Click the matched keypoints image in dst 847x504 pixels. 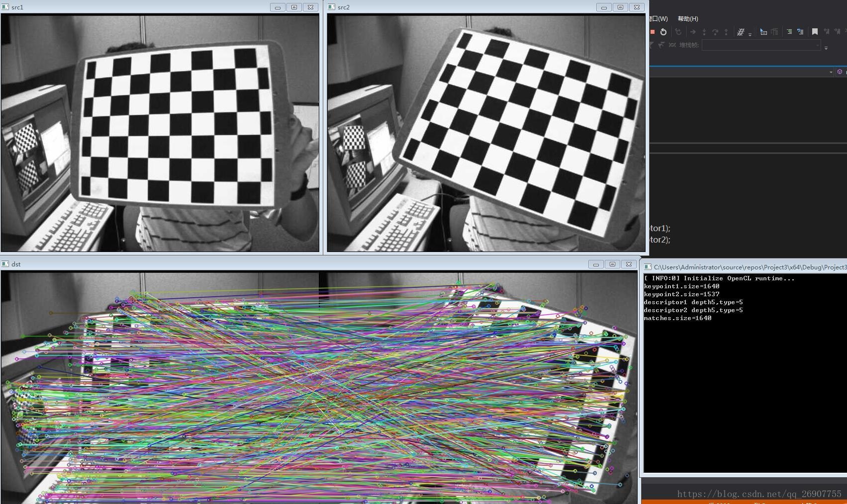tap(319, 388)
